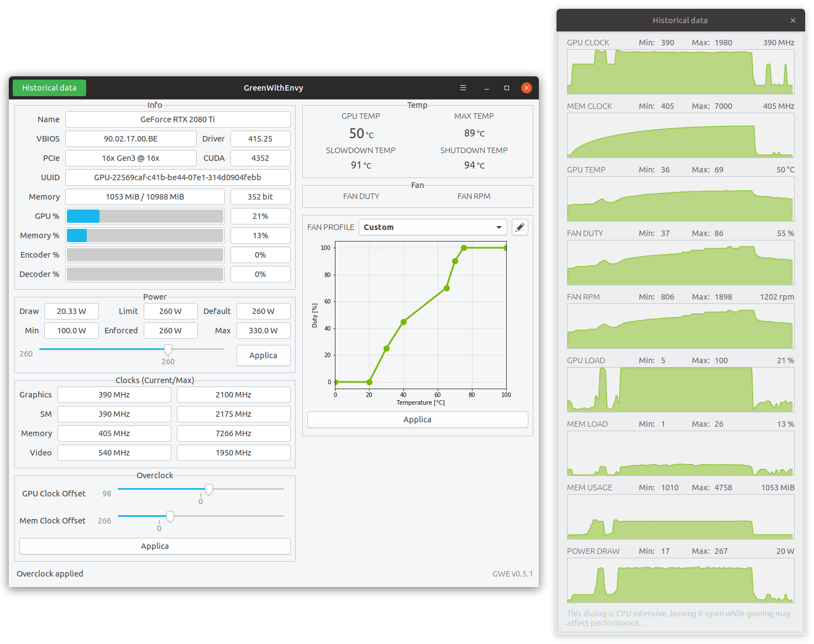This screenshot has width=814, height=644.
Task: Open the Fan Profile dropdown
Action: coord(432,227)
